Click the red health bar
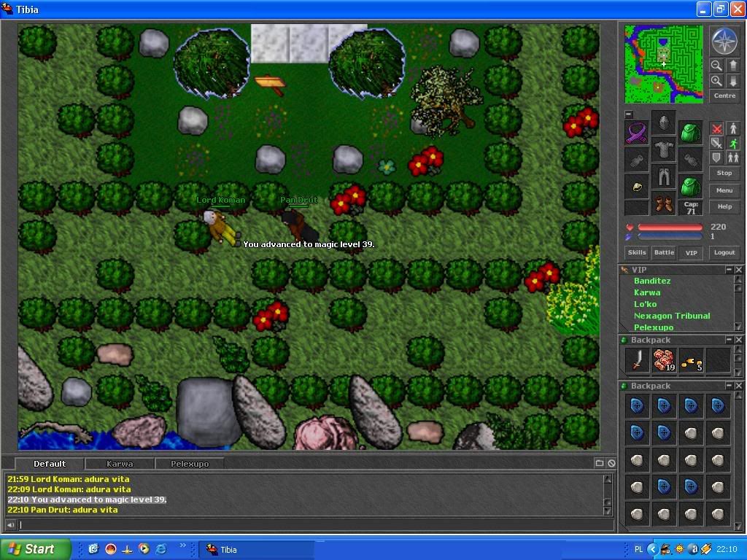This screenshot has height=560, width=747. click(670, 227)
